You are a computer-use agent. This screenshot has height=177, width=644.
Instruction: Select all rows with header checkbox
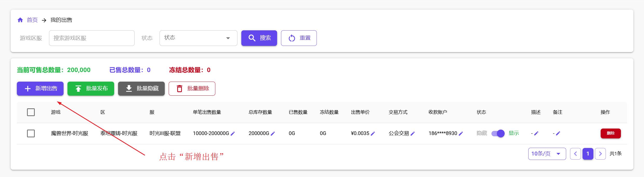click(x=31, y=112)
